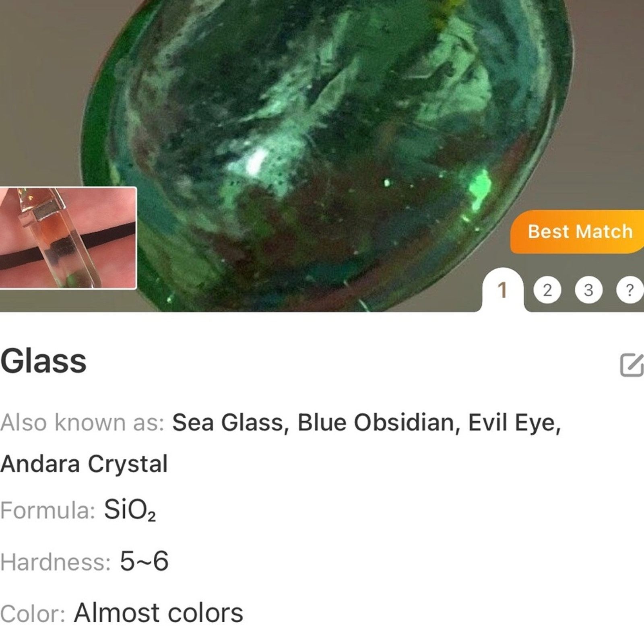Tap the Also known as label
This screenshot has height=644, width=644.
pyautogui.click(x=82, y=423)
